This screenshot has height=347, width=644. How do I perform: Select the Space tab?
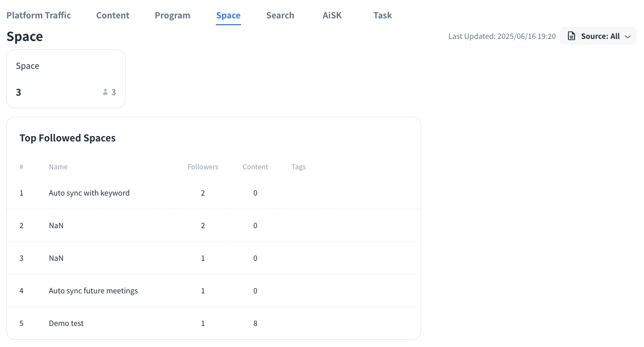(228, 15)
